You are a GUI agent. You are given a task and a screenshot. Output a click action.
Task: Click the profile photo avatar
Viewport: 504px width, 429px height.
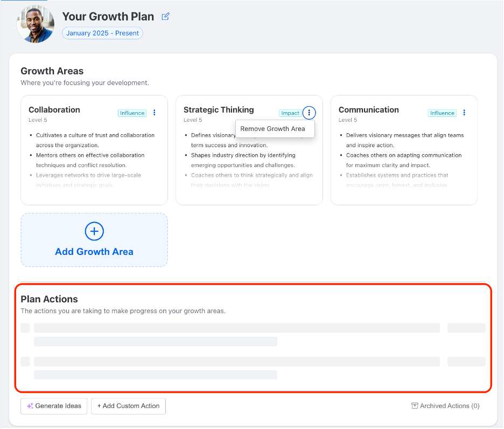[36, 24]
